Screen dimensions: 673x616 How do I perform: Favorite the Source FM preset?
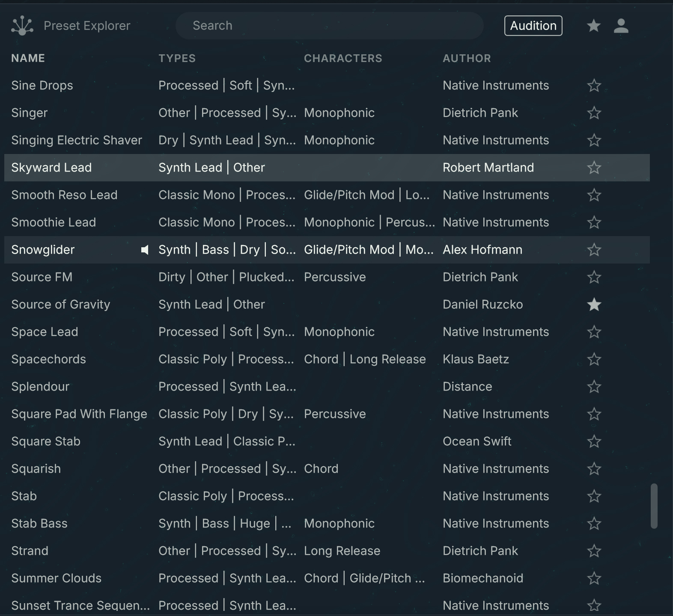pos(594,277)
